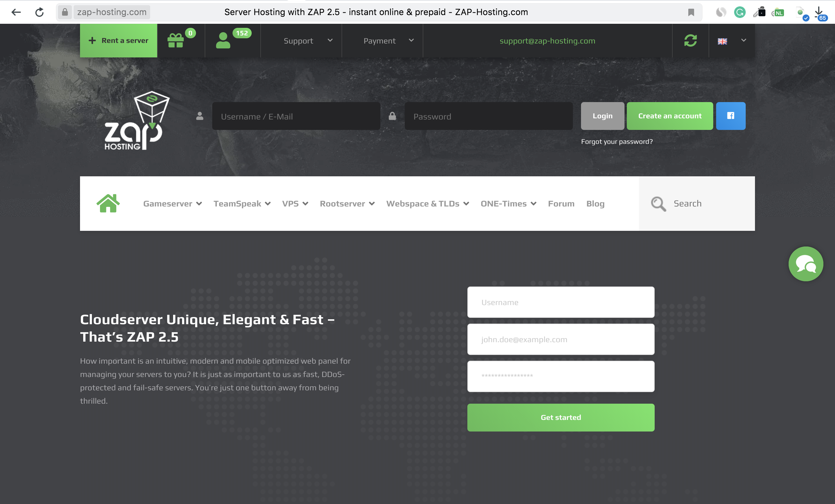This screenshot has width=835, height=504.
Task: Toggle the language selector chevron
Action: [x=744, y=41]
